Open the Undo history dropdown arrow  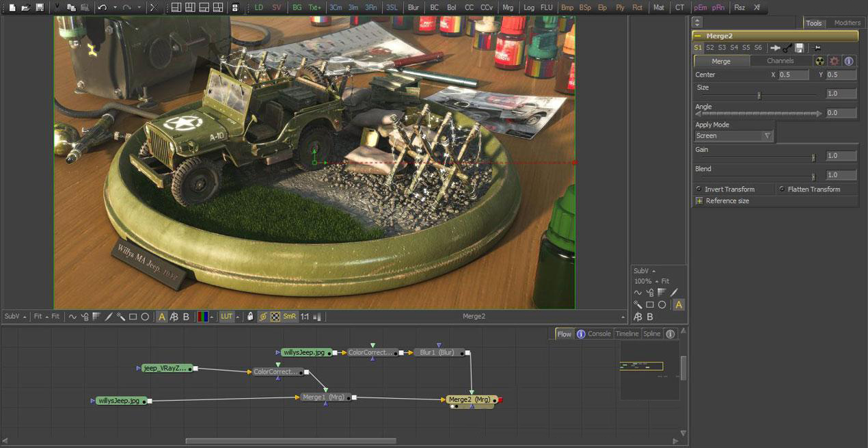pos(114,8)
